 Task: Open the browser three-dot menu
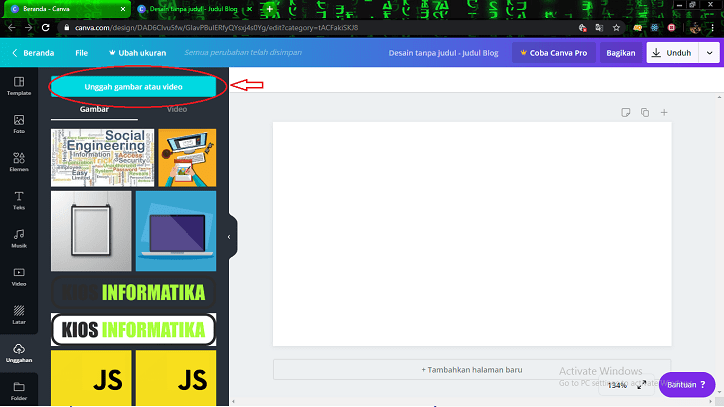[712, 28]
